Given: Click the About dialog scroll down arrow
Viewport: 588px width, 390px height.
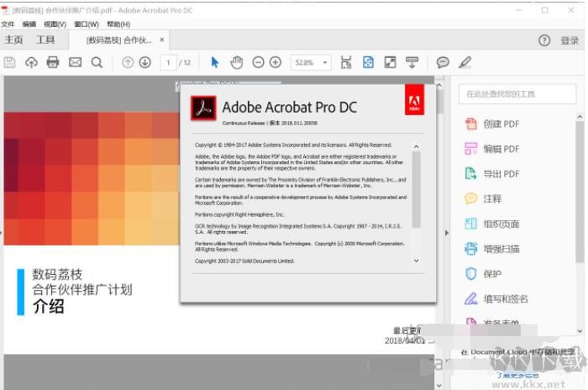Looking at the screenshot, I should (417, 261).
